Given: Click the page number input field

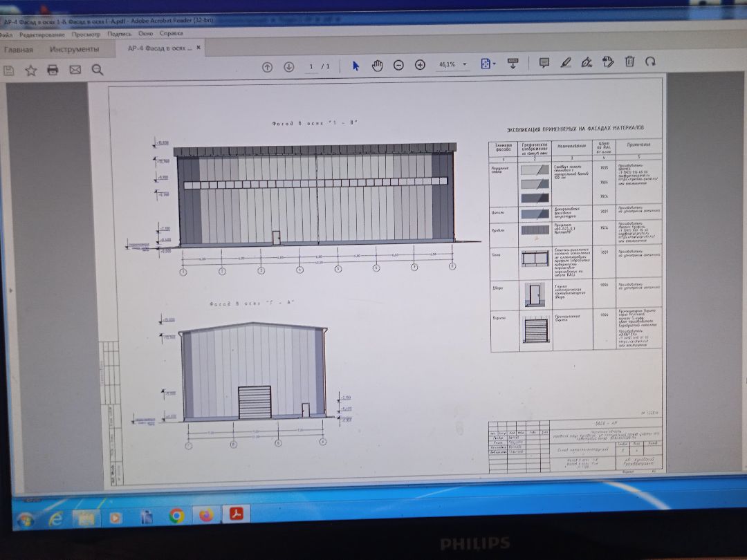Looking at the screenshot, I should (311, 66).
